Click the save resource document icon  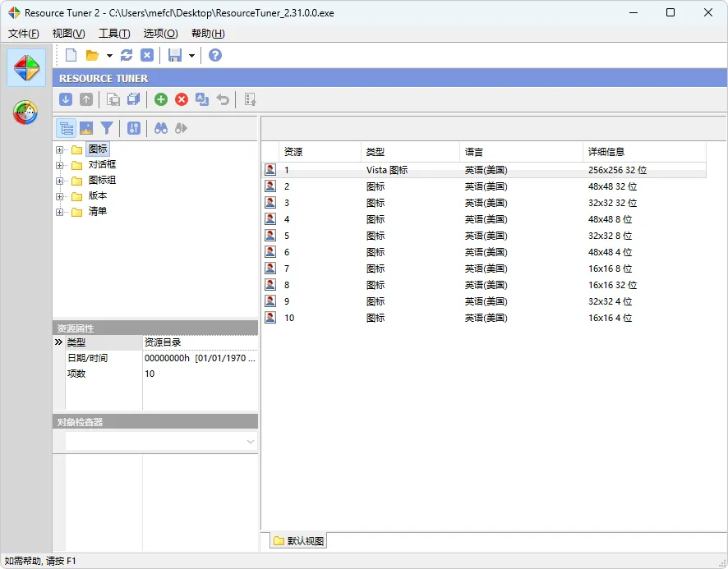113,99
